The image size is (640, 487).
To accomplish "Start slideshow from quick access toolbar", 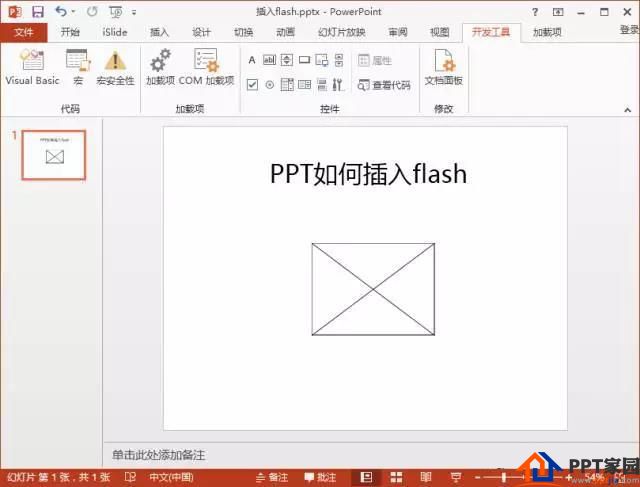I will (116, 12).
